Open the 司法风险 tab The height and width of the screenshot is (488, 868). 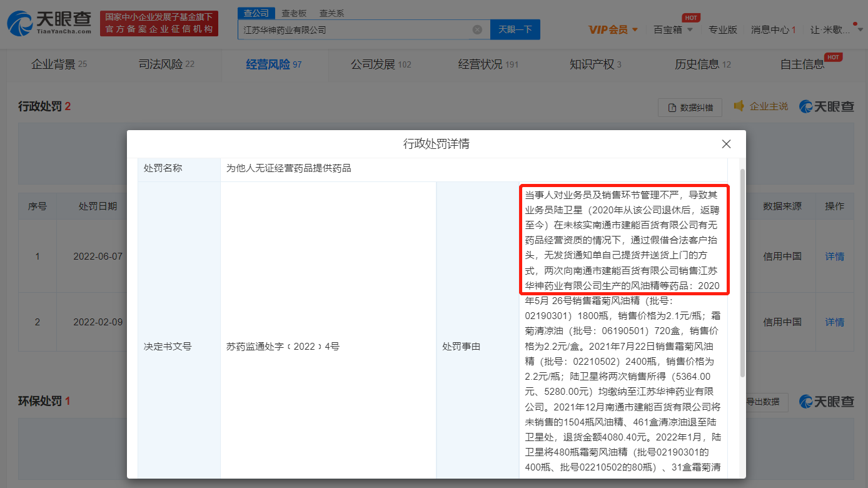tap(166, 64)
